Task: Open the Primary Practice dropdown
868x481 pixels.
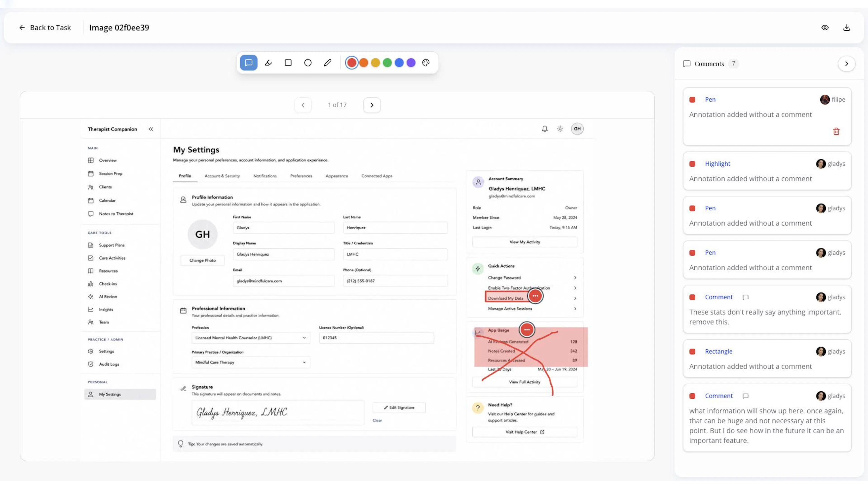Action: 251,363
